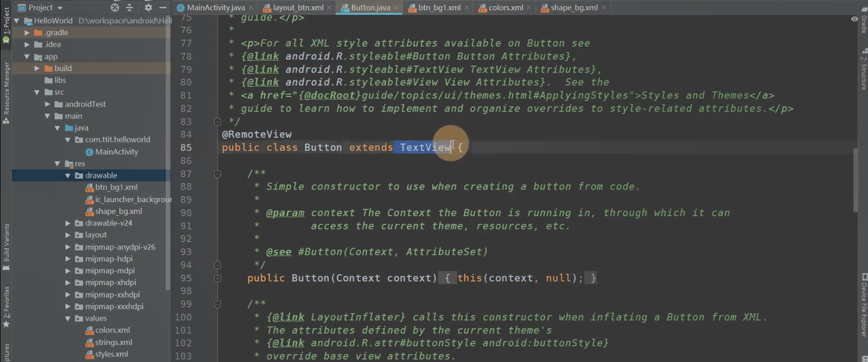Close the Button.java tab

[396, 8]
